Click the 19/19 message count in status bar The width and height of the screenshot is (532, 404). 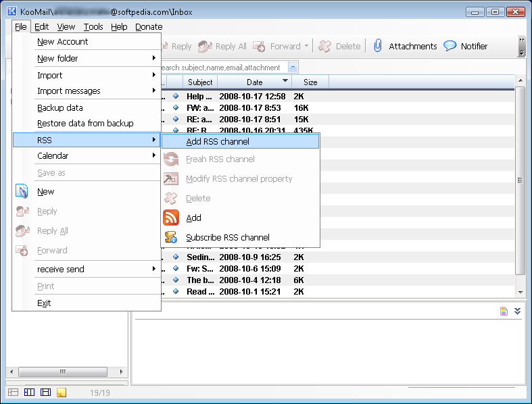[x=100, y=393]
